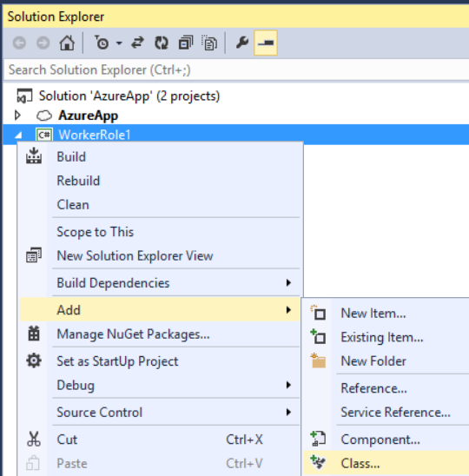Open the Debug submenu
This screenshot has height=476, width=469.
[x=161, y=386]
